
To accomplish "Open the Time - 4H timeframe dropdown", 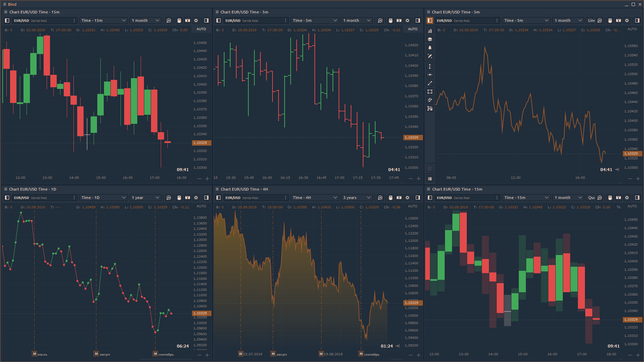I will click(x=314, y=198).
